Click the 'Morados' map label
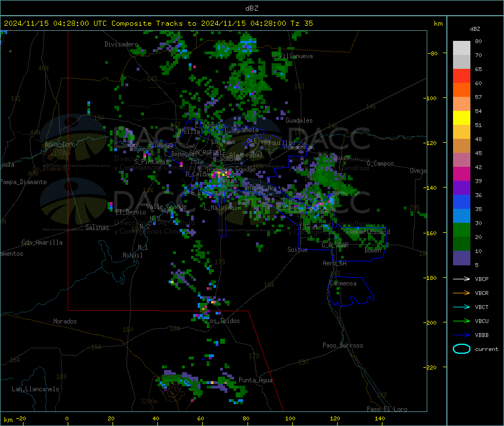504x426 pixels. [65, 321]
